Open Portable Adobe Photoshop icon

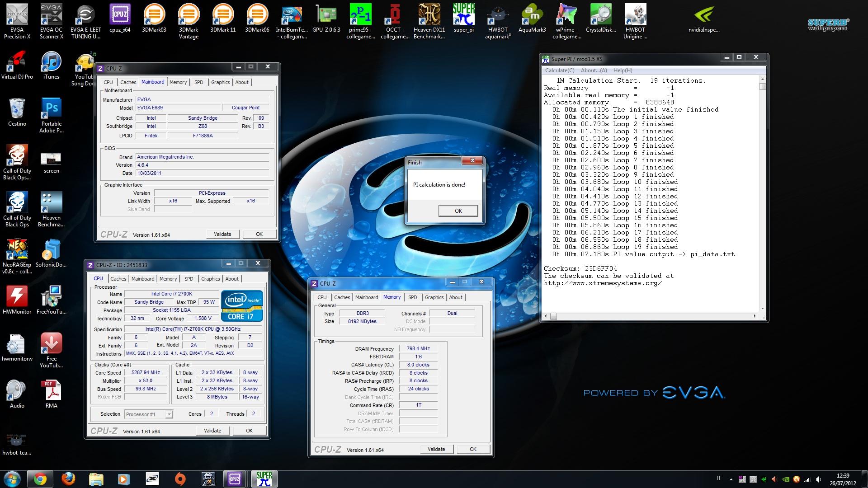pyautogui.click(x=52, y=115)
